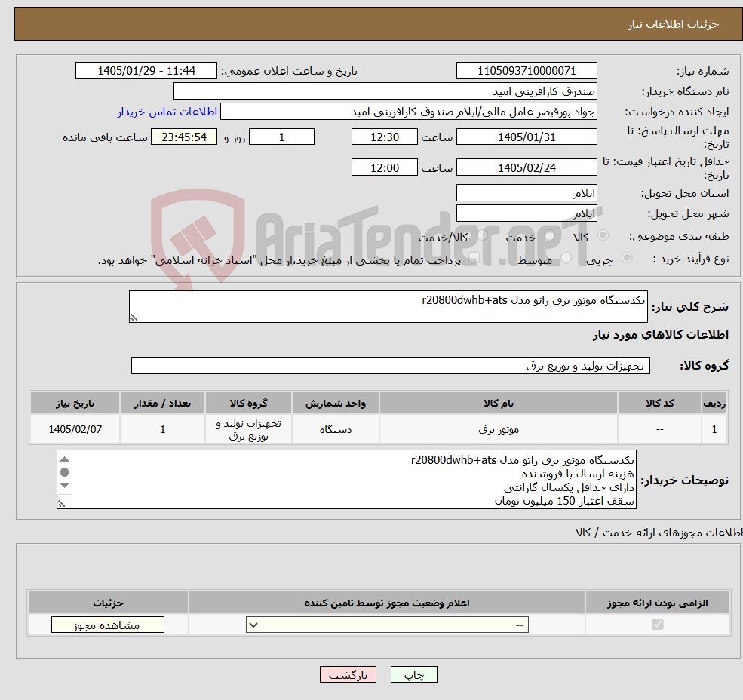This screenshot has width=743, height=700.
Task: Click the need number field 1105093710000071
Action: [x=527, y=71]
